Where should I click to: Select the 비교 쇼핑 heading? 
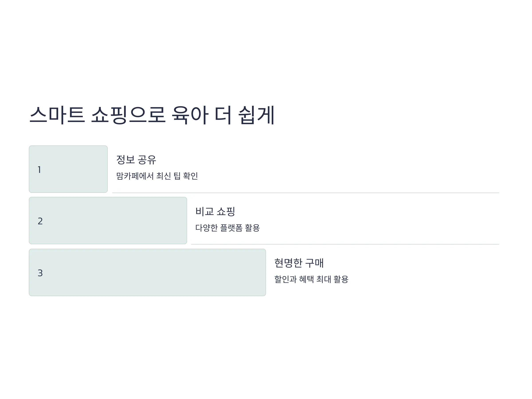[215, 211]
